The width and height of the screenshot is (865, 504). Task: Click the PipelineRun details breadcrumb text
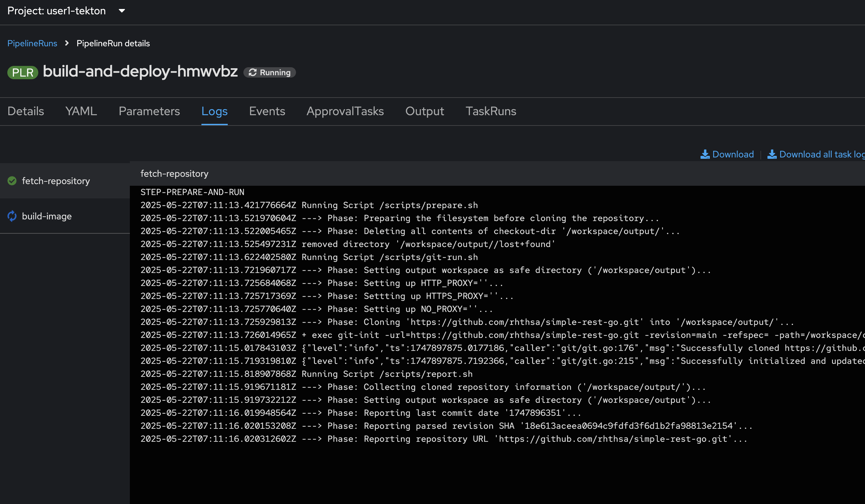113,43
